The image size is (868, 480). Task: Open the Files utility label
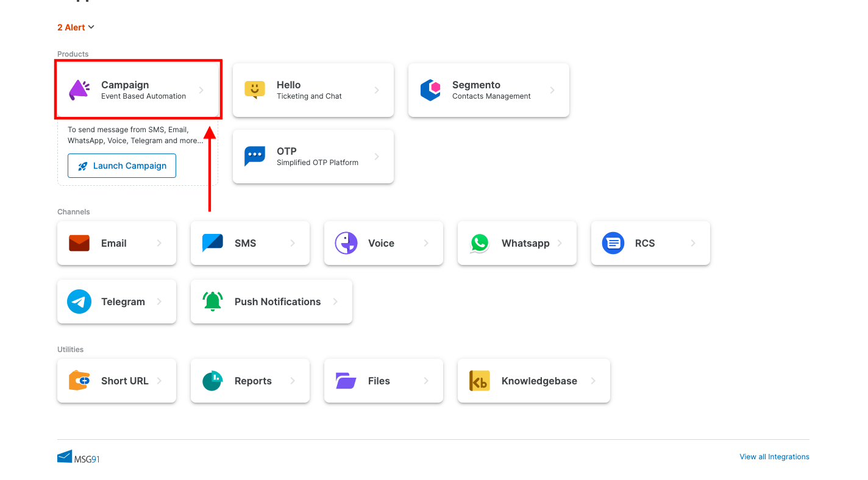379,381
